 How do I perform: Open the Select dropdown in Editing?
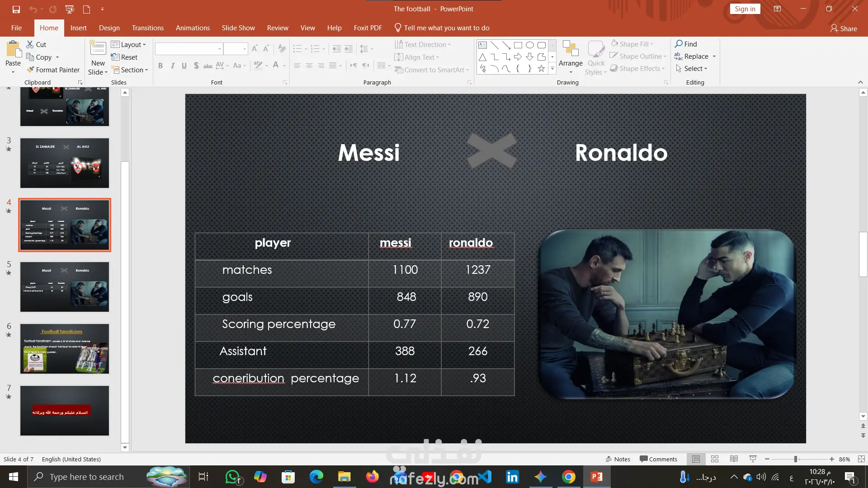692,69
